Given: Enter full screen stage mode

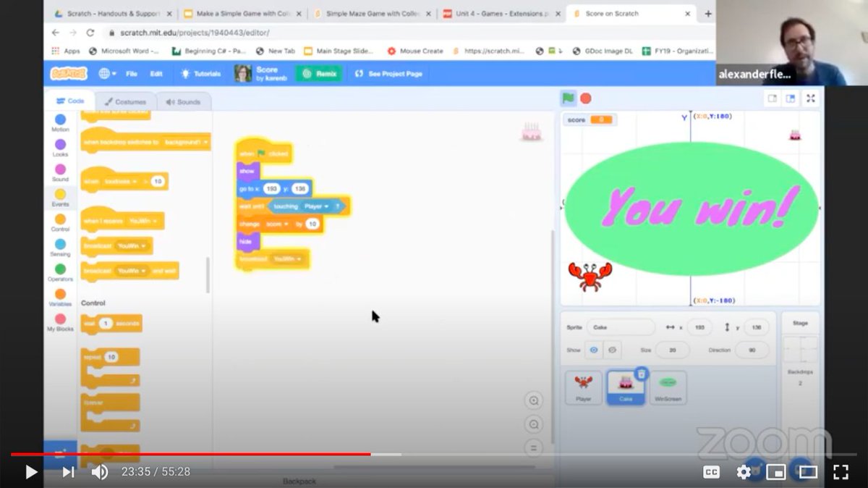Looking at the screenshot, I should [x=811, y=98].
